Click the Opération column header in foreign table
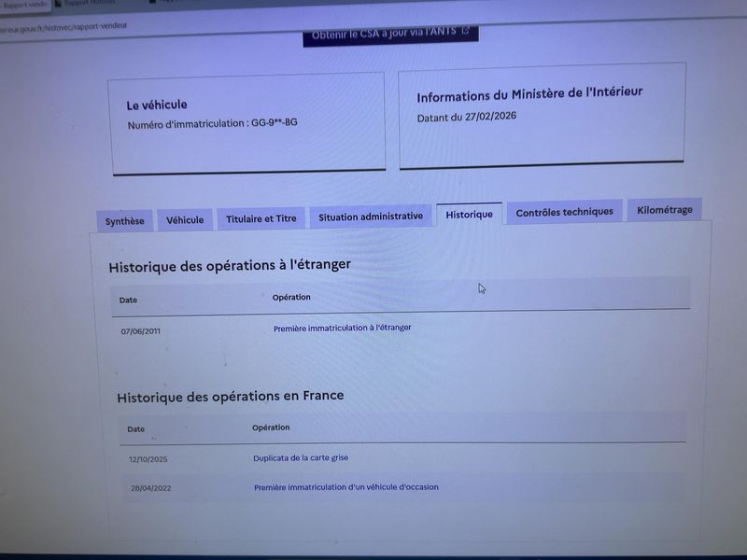This screenshot has height=560, width=747. point(291,297)
